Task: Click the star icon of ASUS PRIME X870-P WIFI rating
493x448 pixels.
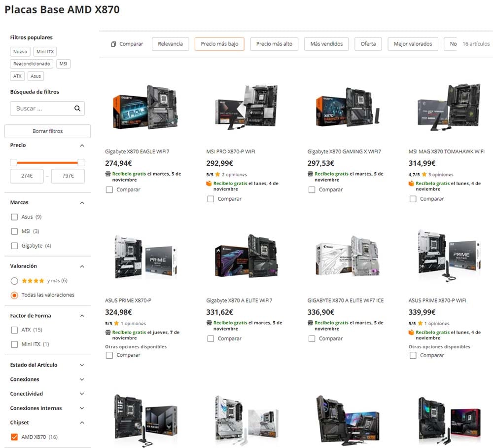Action: click(x=420, y=323)
